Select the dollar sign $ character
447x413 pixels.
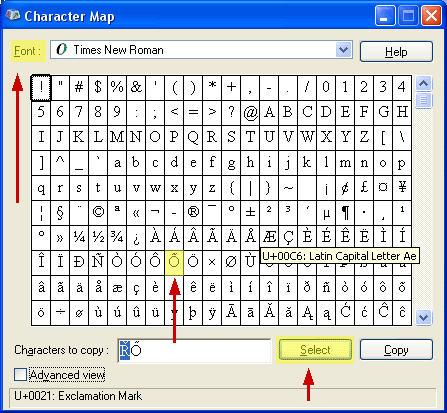click(98, 88)
